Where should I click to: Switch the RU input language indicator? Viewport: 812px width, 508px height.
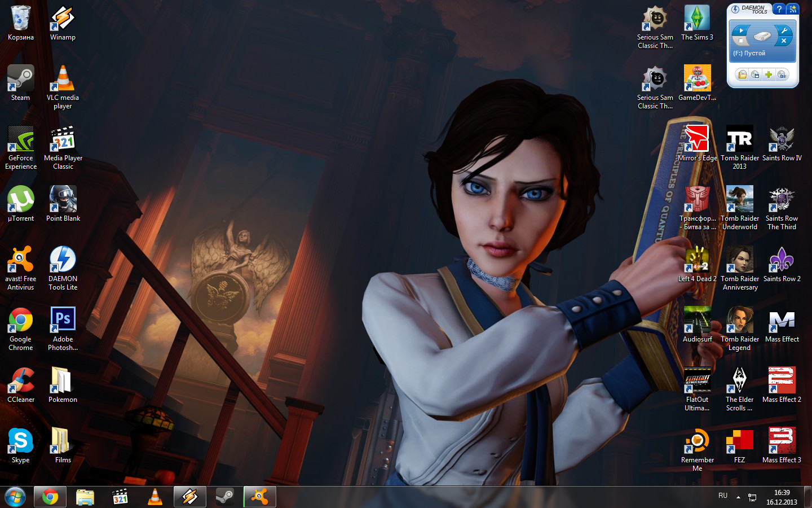723,496
